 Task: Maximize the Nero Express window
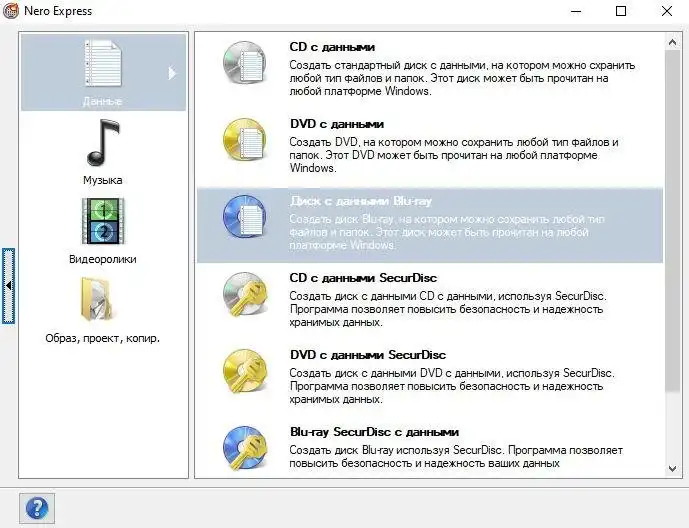tap(621, 11)
